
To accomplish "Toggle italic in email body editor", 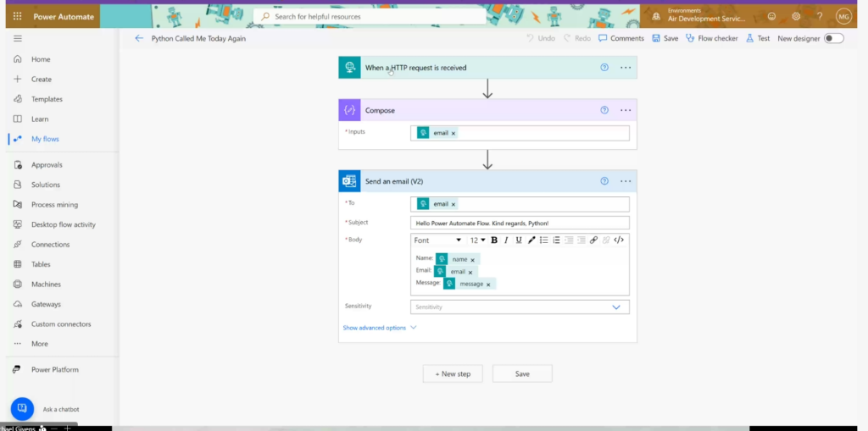I will coord(506,240).
